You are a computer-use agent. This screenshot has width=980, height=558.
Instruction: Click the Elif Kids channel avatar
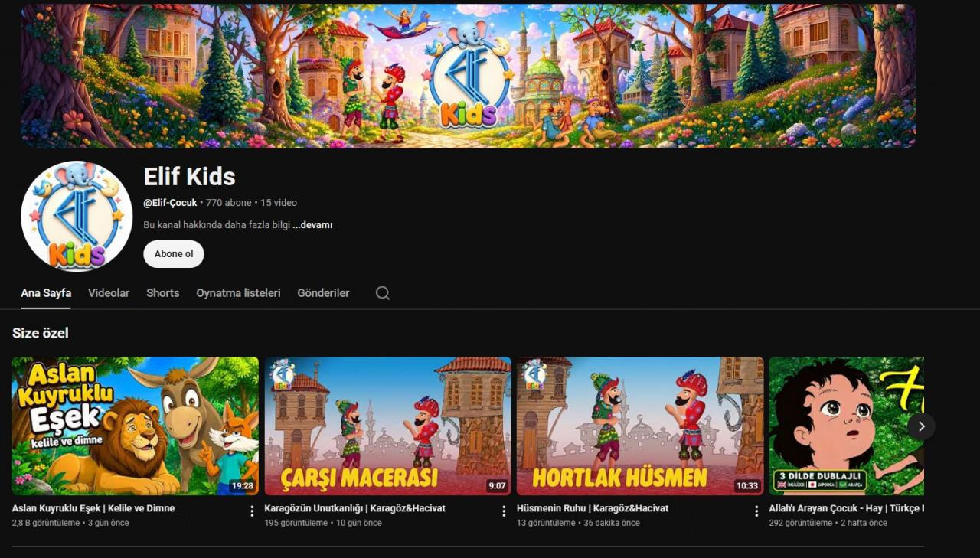pyautogui.click(x=77, y=216)
